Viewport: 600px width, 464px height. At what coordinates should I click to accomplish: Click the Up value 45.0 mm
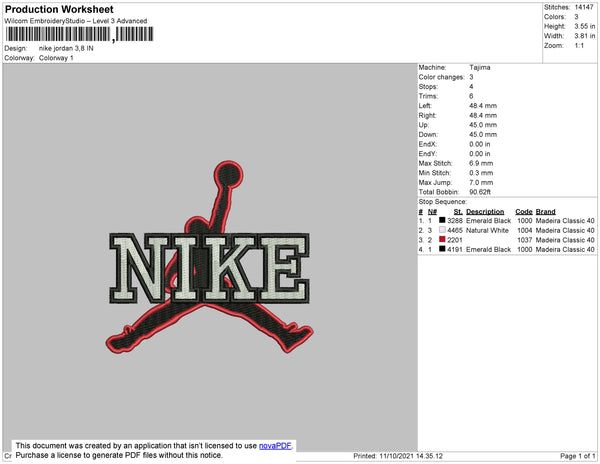[x=483, y=125]
